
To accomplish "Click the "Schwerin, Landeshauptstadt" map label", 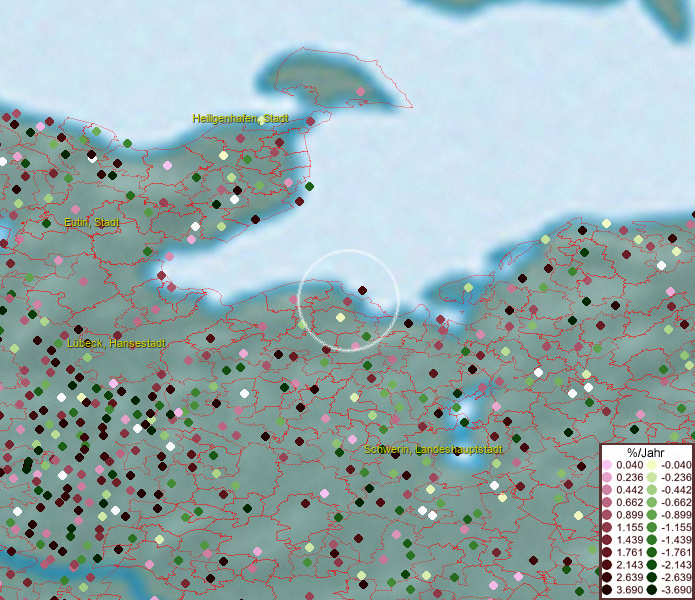I will [x=433, y=449].
